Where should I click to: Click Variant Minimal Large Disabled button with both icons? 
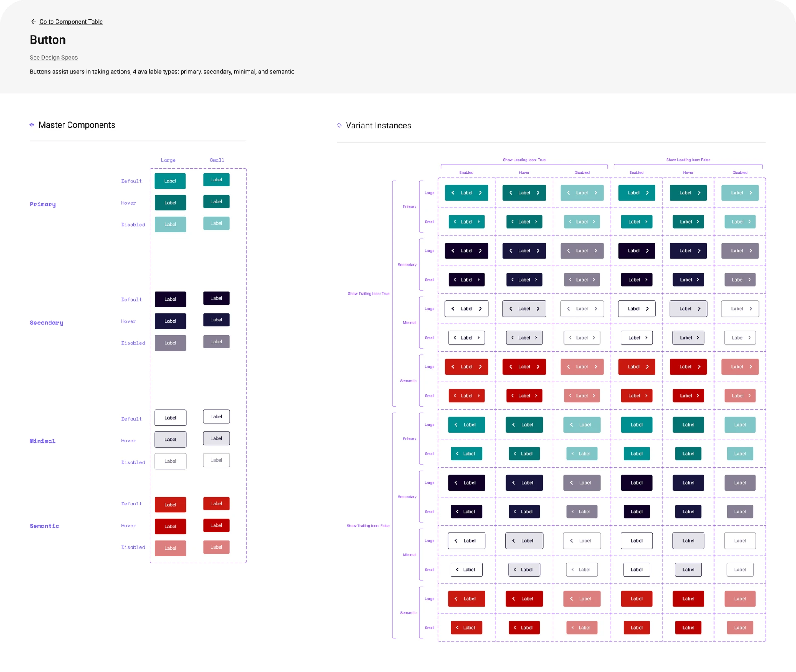click(582, 309)
